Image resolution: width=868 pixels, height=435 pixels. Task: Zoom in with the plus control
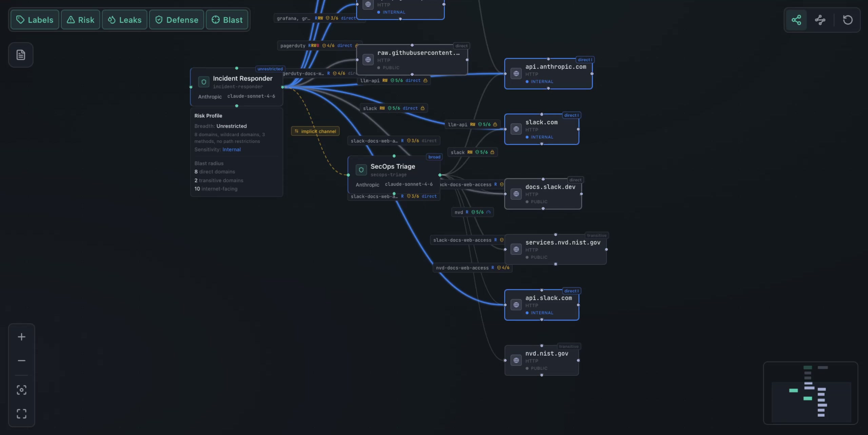(21, 336)
